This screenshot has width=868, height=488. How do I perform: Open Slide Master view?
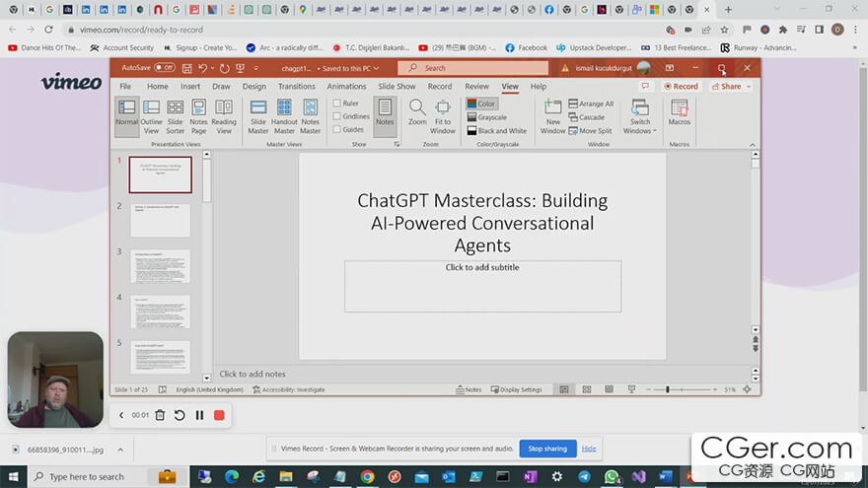(258, 116)
